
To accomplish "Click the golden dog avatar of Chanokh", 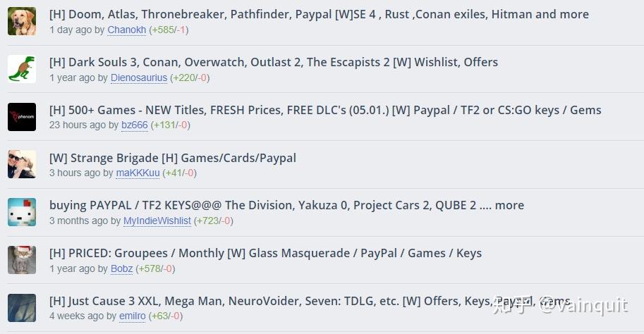I will point(22,21).
